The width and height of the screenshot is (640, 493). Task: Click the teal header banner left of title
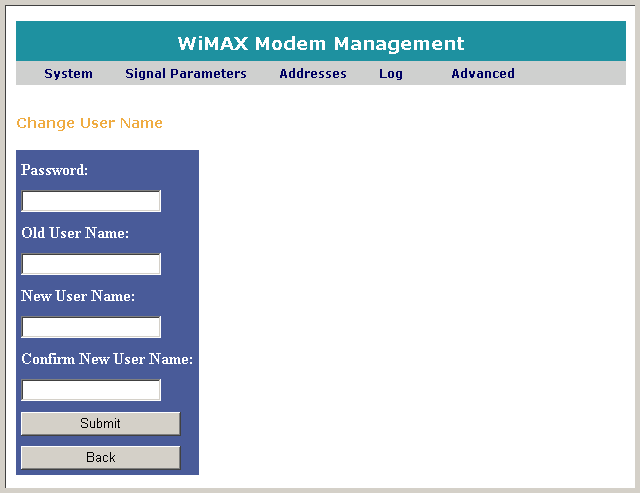coord(90,43)
